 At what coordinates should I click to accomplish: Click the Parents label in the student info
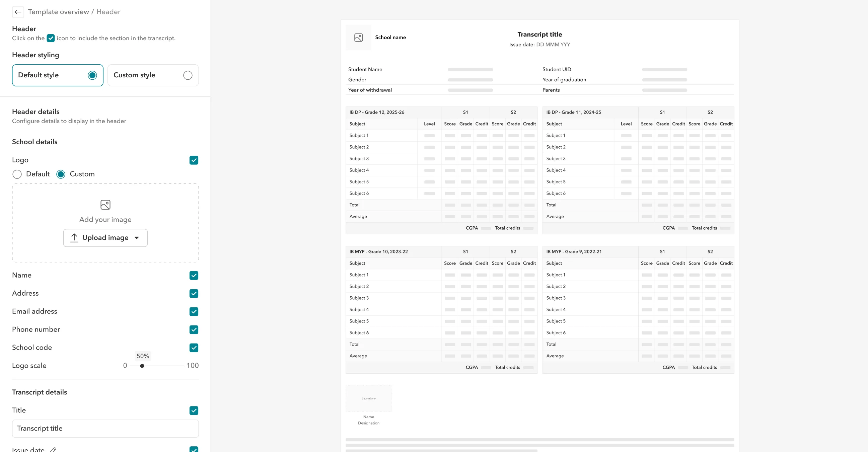coord(551,90)
